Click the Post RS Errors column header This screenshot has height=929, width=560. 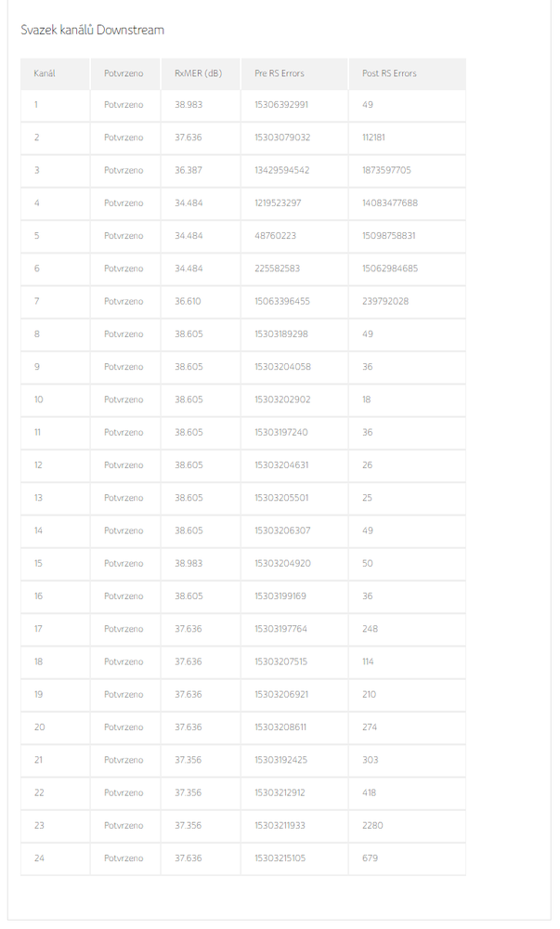click(389, 73)
